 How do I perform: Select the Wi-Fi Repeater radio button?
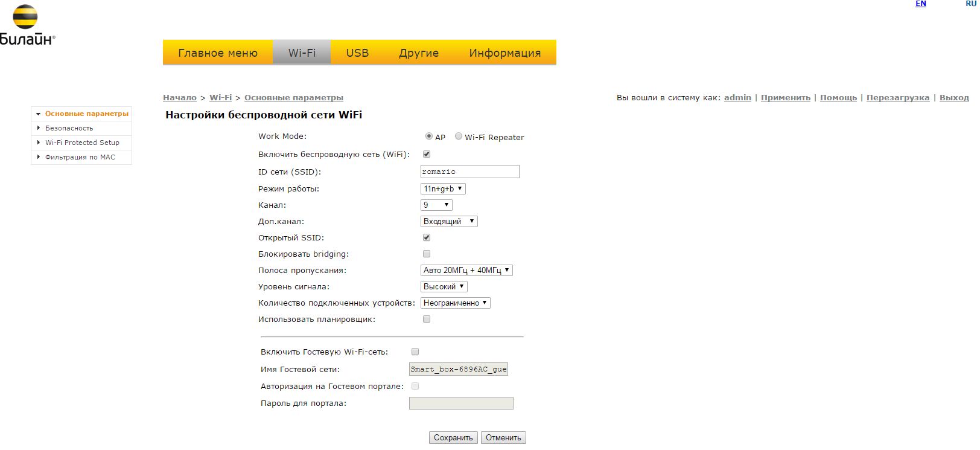pyautogui.click(x=459, y=136)
